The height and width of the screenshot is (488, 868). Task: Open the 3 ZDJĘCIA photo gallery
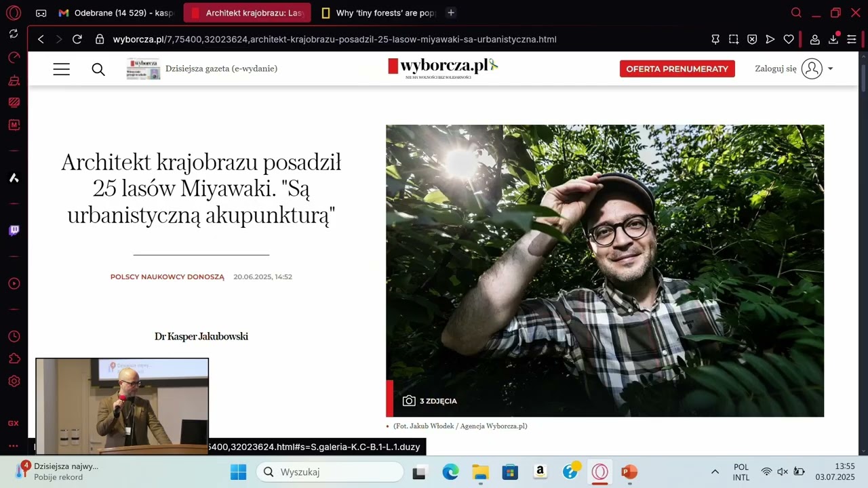tap(430, 401)
